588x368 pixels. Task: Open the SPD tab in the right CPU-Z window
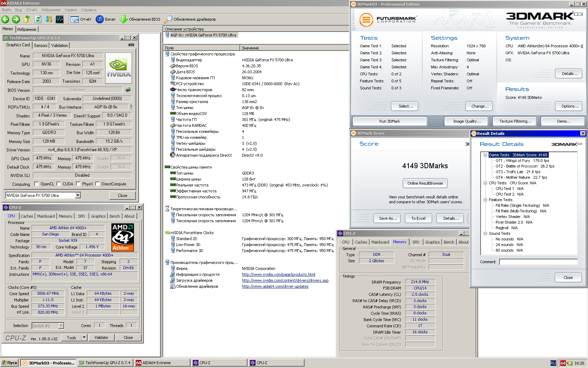415,242
